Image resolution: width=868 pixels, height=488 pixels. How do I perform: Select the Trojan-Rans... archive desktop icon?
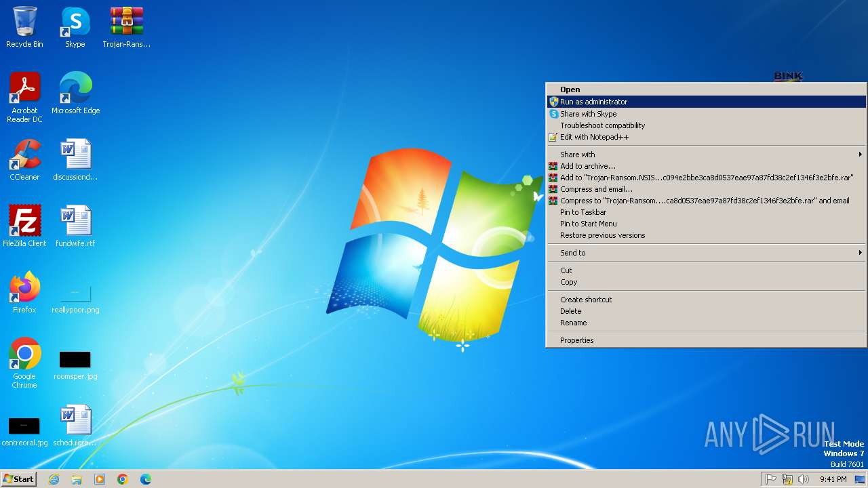127,27
